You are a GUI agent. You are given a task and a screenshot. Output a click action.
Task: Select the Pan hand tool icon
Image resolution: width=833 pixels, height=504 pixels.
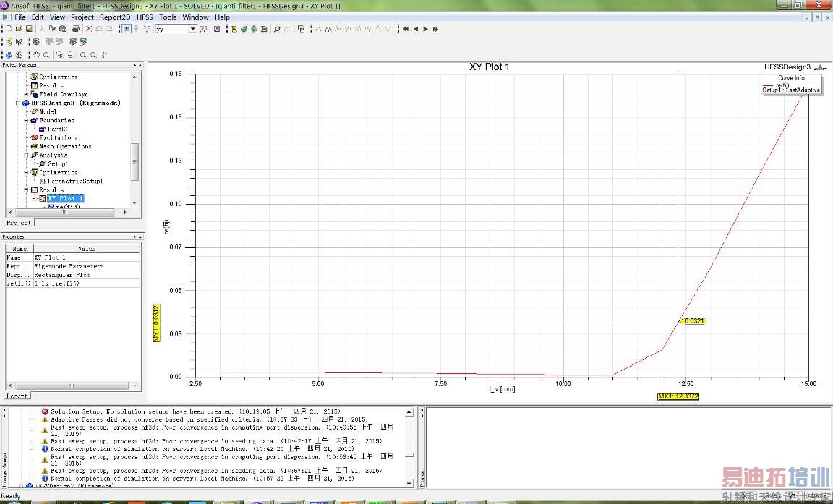pyautogui.click(x=37, y=55)
